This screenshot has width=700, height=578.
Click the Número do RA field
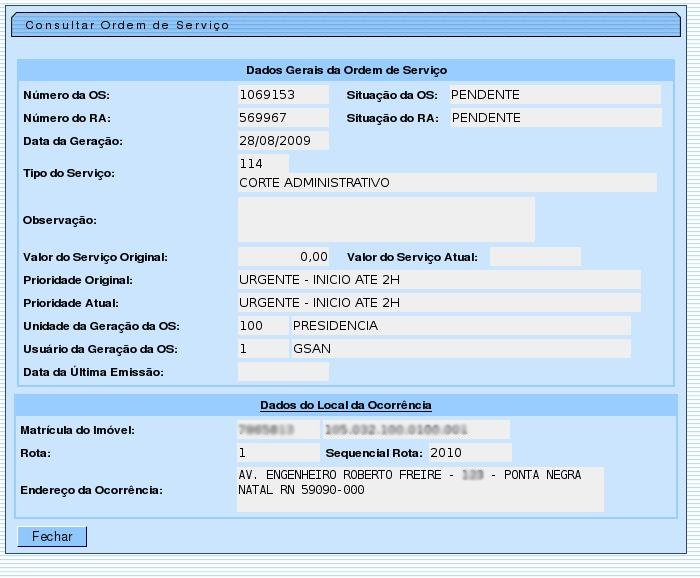tap(283, 118)
